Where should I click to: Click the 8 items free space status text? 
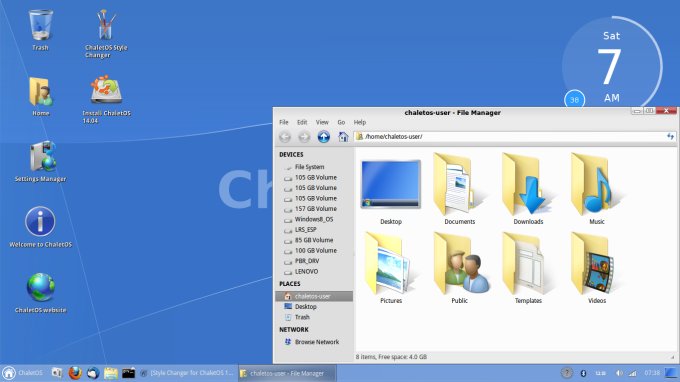[391, 357]
